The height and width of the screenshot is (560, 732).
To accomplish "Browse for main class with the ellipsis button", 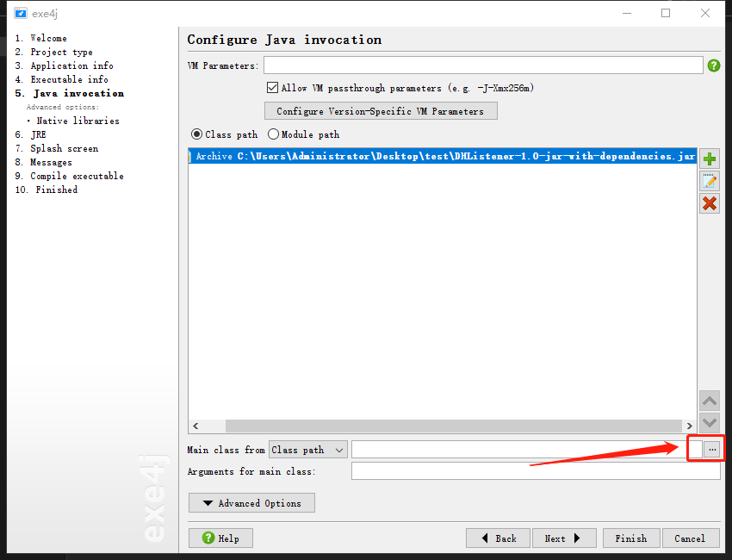I will click(x=712, y=450).
